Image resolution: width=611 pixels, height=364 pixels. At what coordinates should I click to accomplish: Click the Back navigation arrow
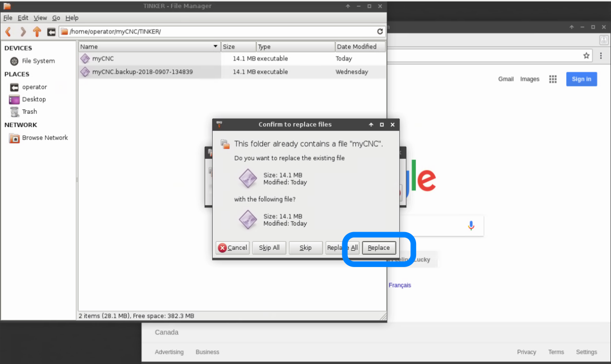tap(8, 32)
